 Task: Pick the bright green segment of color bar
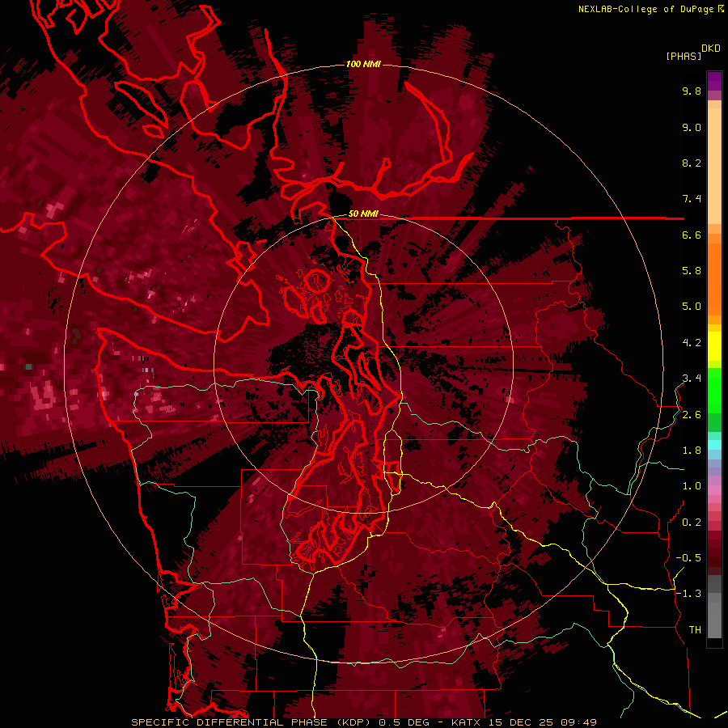tap(714, 390)
